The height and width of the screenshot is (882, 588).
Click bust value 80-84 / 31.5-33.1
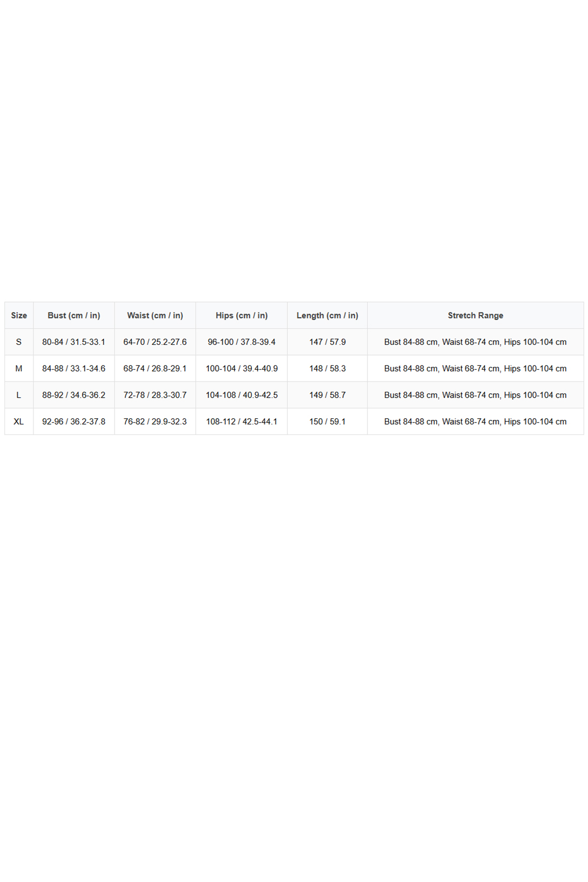click(x=74, y=342)
